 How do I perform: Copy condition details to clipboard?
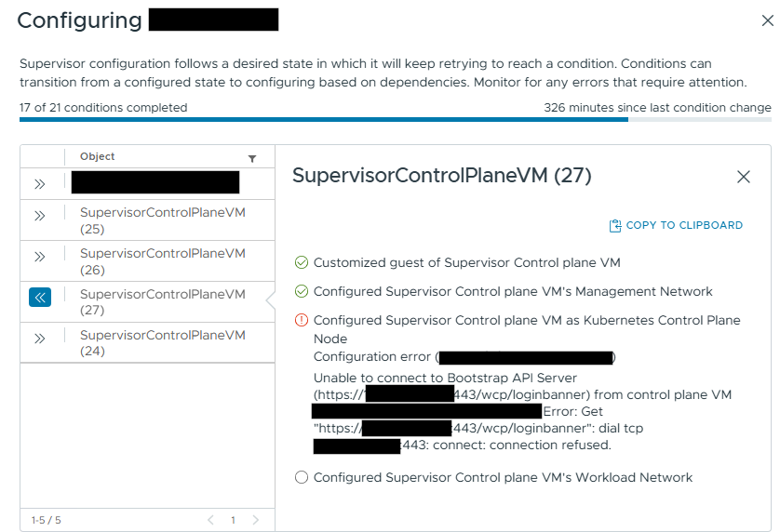[x=676, y=225]
